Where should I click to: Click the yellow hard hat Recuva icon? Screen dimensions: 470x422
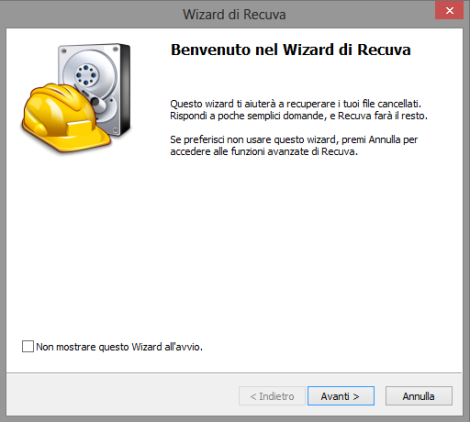tap(66, 117)
